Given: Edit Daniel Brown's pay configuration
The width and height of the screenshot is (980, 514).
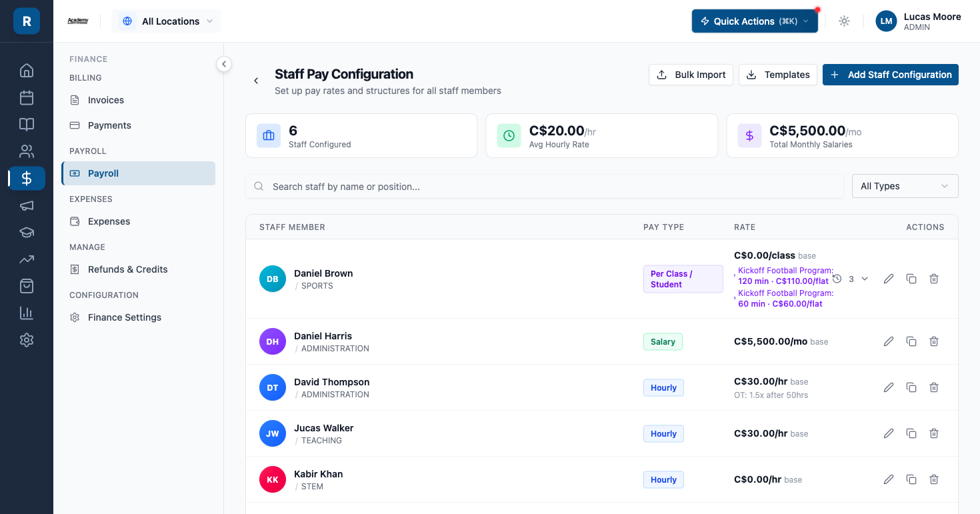Looking at the screenshot, I should pos(889,279).
